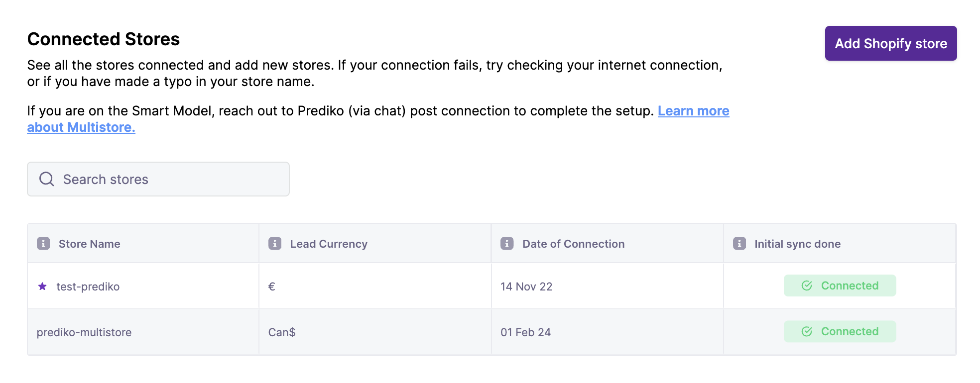Click the Store Name column header
This screenshot has width=980, height=383.
tap(89, 244)
